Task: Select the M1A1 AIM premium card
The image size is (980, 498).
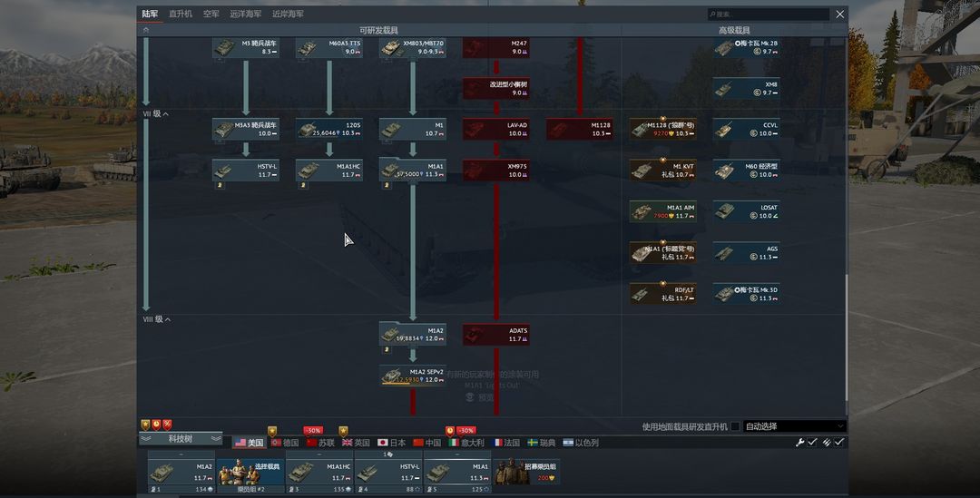Action: (x=663, y=212)
